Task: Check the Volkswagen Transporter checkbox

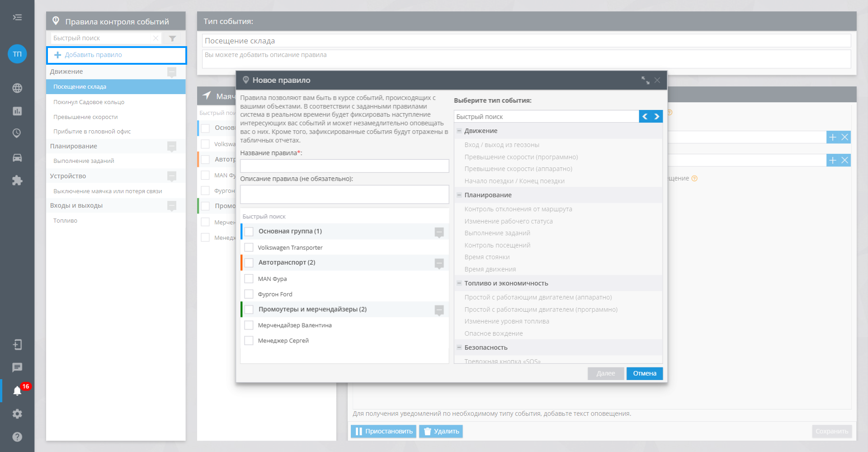Action: click(x=249, y=247)
